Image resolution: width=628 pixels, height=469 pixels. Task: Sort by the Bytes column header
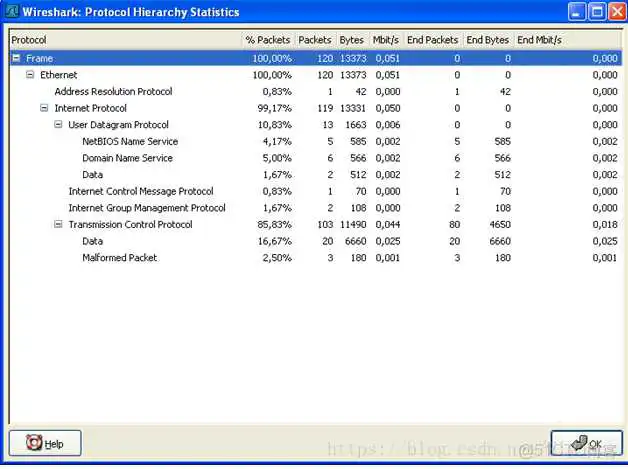point(352,40)
